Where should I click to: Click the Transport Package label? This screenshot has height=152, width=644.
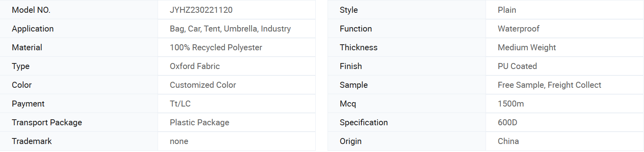pos(47,122)
